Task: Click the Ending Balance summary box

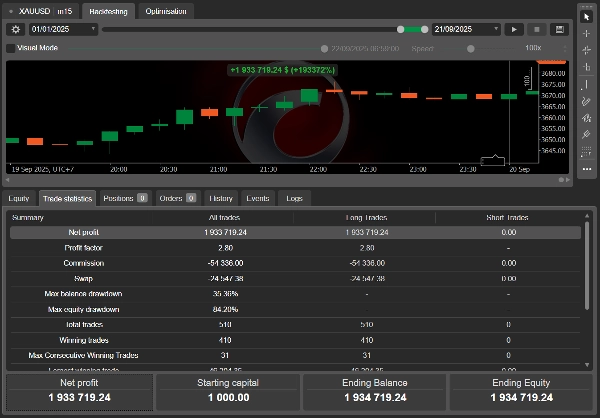Action: click(375, 392)
